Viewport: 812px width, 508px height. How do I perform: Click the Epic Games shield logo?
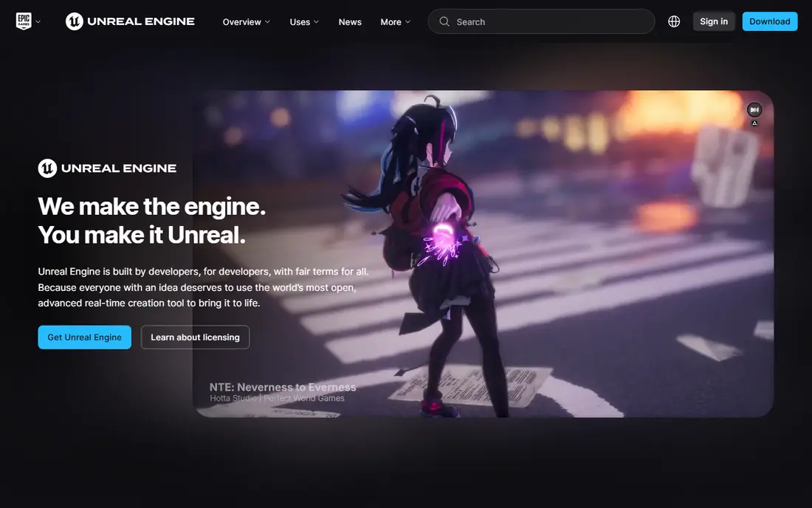pos(24,21)
